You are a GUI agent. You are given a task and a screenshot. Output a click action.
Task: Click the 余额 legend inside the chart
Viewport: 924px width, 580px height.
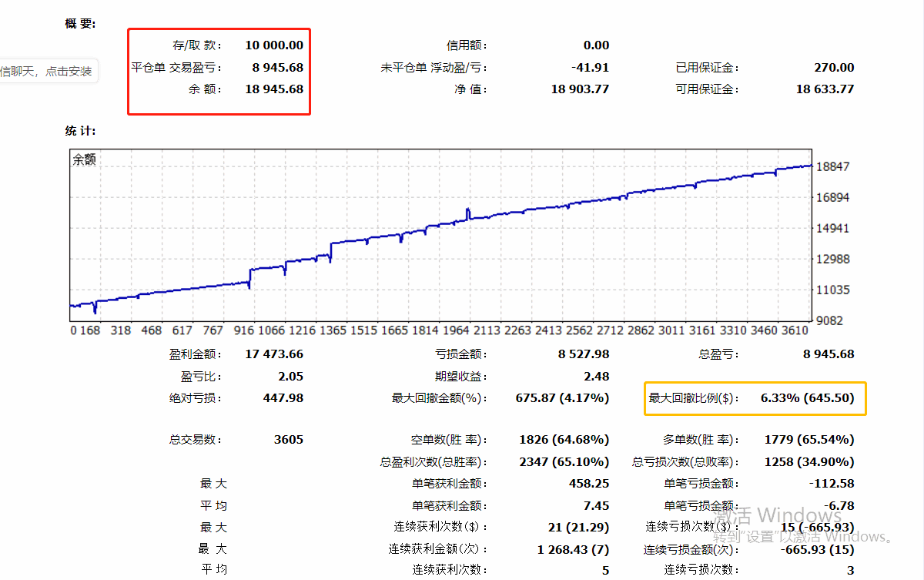point(85,160)
